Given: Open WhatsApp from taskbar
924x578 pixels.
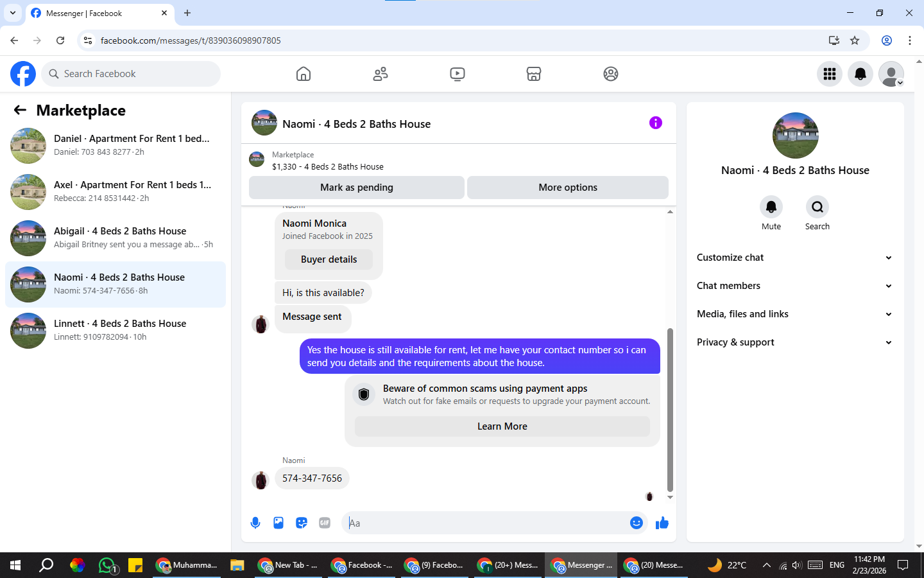Looking at the screenshot, I should coord(107,565).
